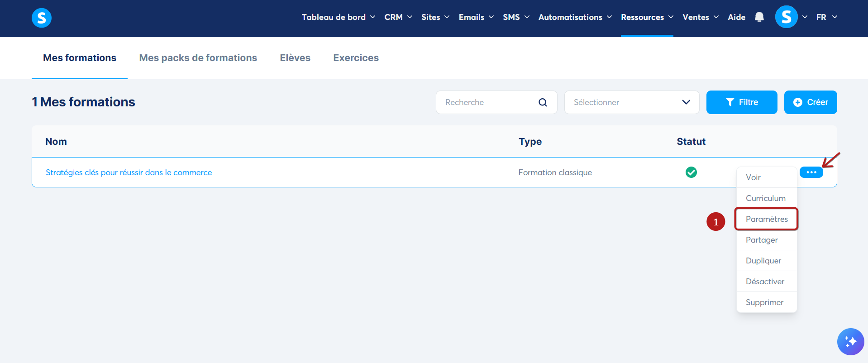Image resolution: width=868 pixels, height=363 pixels.
Task: Click the search magnifier icon
Action: (x=543, y=102)
